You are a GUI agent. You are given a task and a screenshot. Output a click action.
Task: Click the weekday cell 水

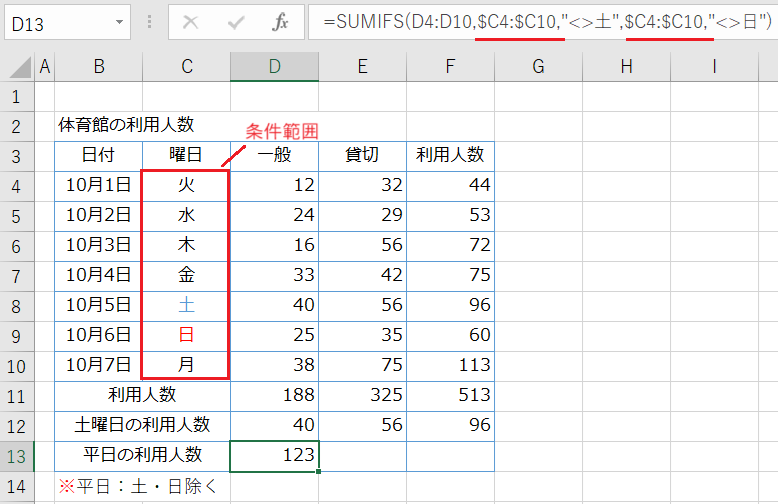click(187, 216)
